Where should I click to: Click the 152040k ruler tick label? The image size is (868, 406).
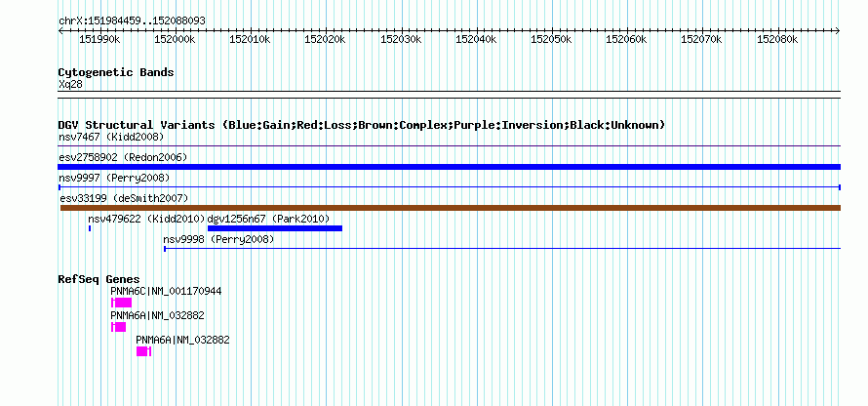(x=476, y=39)
